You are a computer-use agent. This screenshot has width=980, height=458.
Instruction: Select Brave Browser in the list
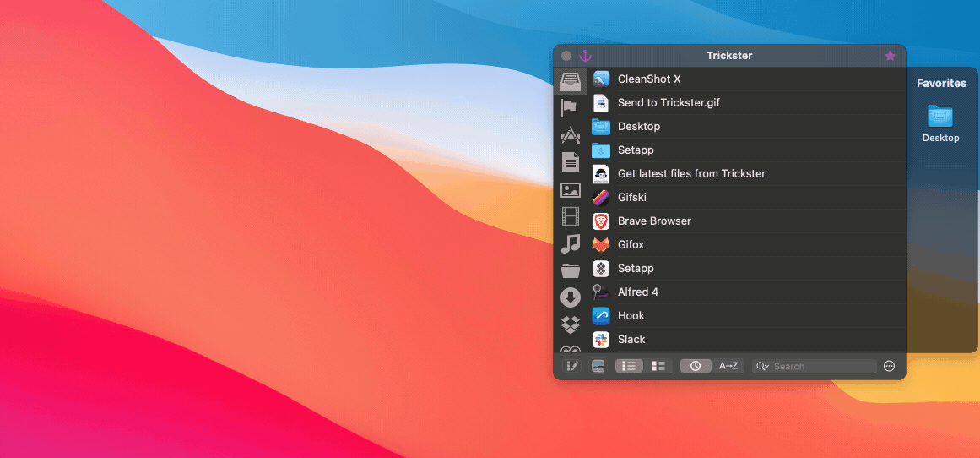pyautogui.click(x=747, y=221)
